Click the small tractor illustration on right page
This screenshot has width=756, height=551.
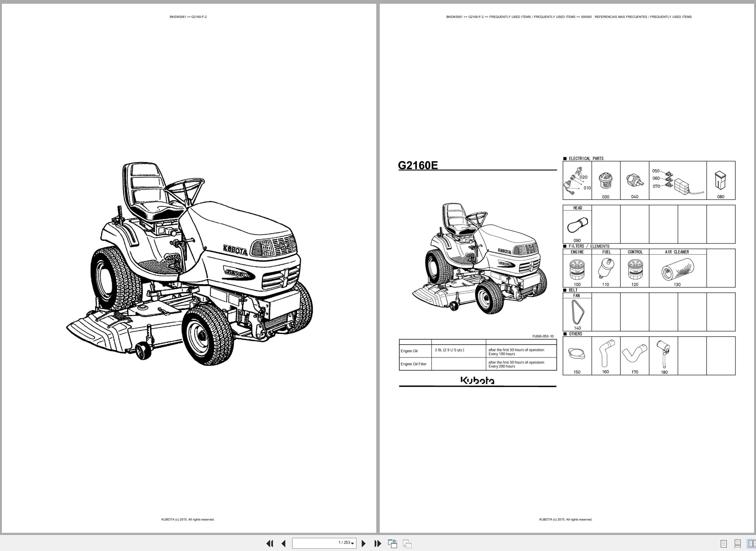coord(480,259)
